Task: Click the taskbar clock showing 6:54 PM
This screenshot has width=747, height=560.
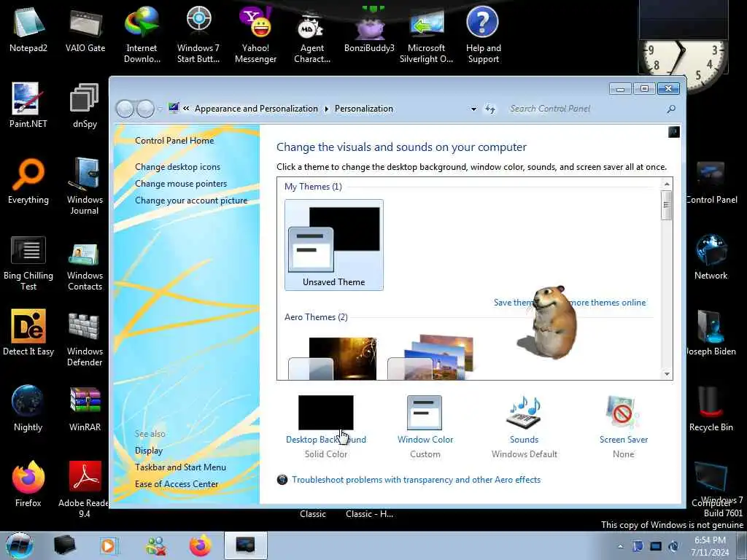Action: (710, 546)
